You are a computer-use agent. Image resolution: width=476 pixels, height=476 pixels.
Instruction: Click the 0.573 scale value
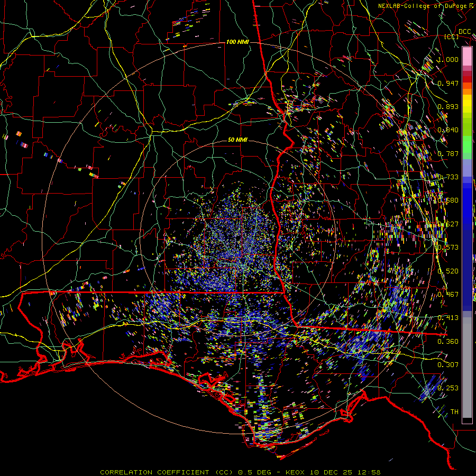tap(448, 248)
